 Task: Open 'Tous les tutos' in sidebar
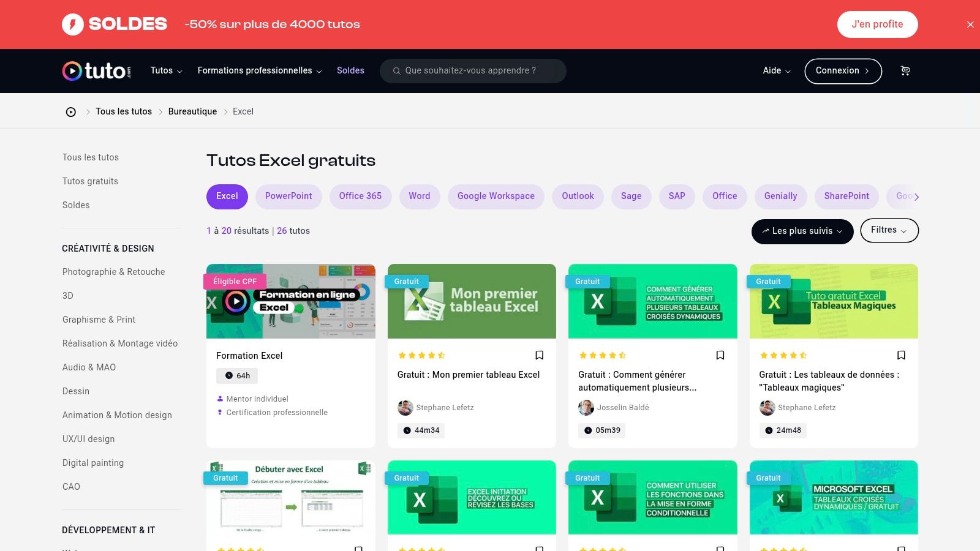[91, 157]
